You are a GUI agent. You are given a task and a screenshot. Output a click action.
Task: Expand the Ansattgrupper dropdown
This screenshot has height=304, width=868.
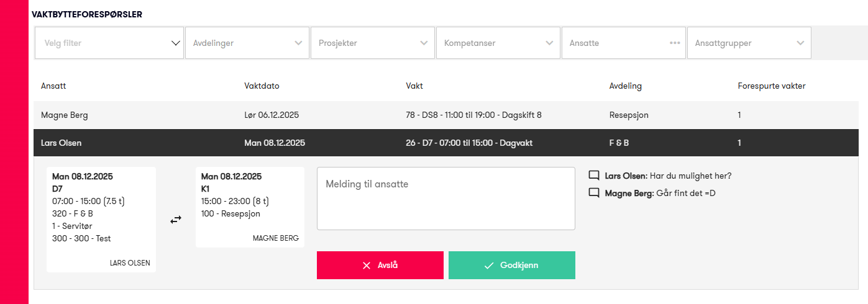(749, 43)
